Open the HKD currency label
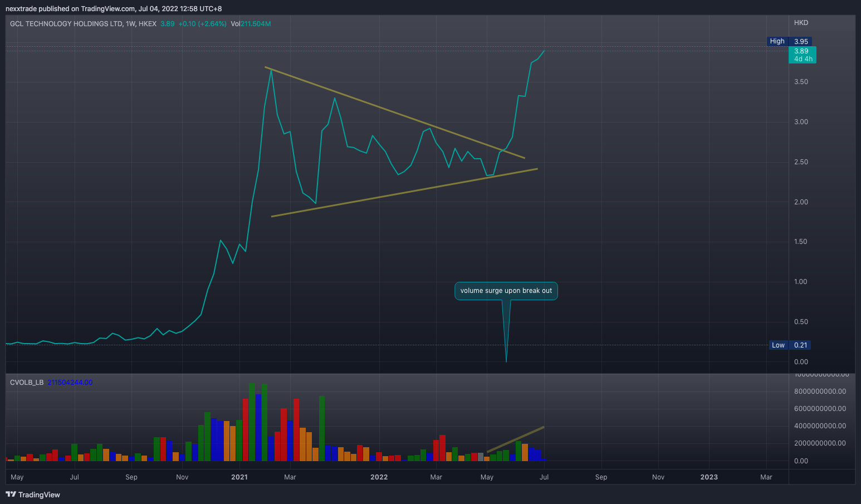Screen dimensions: 861x504 801,23
